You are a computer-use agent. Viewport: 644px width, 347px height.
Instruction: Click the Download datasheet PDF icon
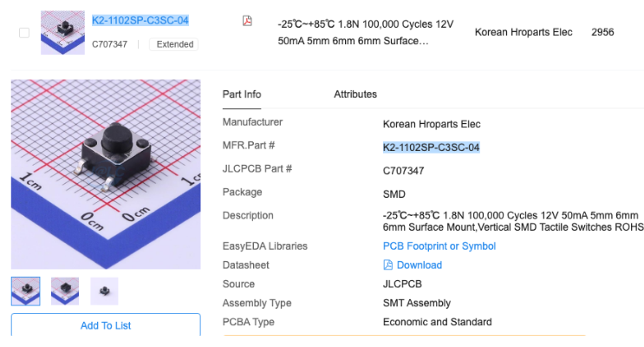click(x=387, y=265)
